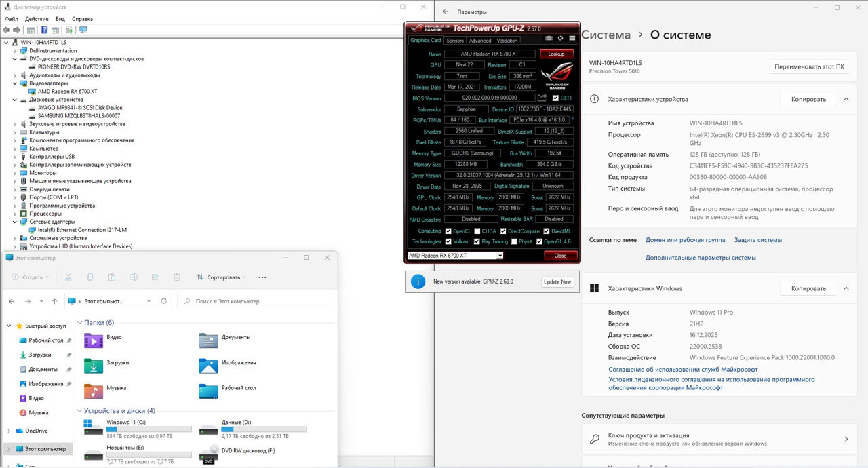Click the GPU-Z screenshot camera icon
This screenshot has width=868, height=468.
(x=549, y=38)
